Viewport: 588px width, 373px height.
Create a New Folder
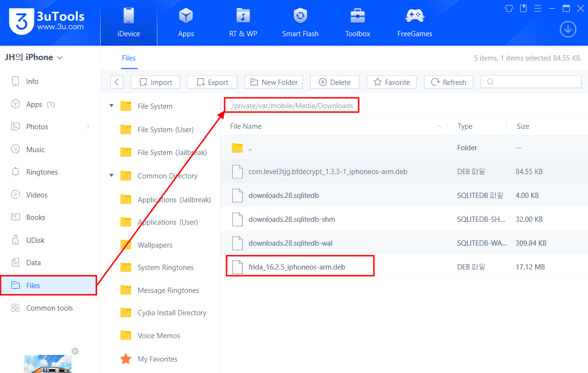(274, 82)
